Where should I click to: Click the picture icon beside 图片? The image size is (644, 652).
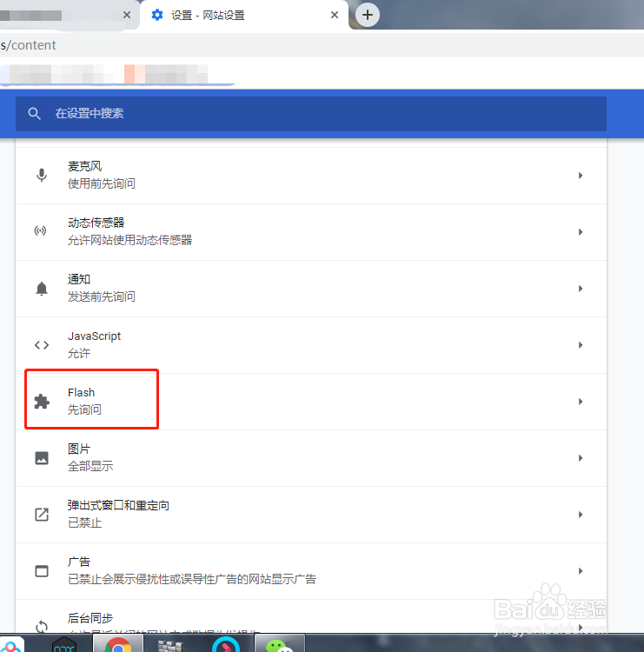[x=42, y=458]
